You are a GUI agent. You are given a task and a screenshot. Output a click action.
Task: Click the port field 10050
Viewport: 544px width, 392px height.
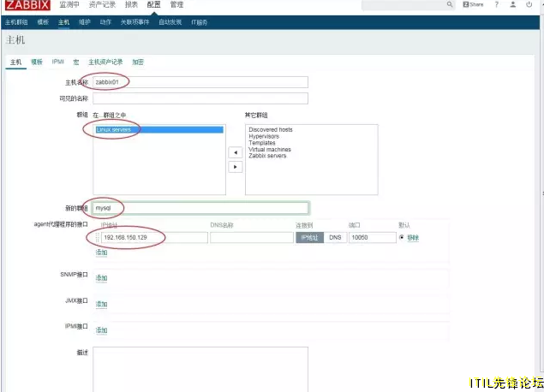pos(373,237)
